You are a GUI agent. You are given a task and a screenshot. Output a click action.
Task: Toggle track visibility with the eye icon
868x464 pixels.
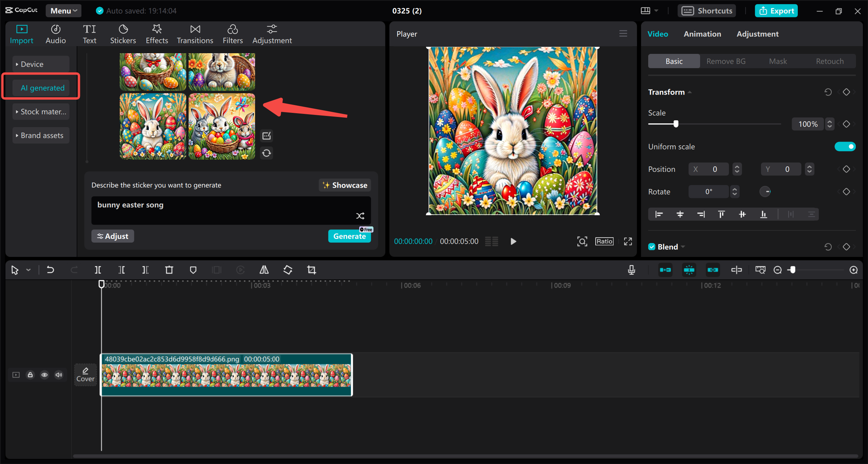(x=44, y=375)
